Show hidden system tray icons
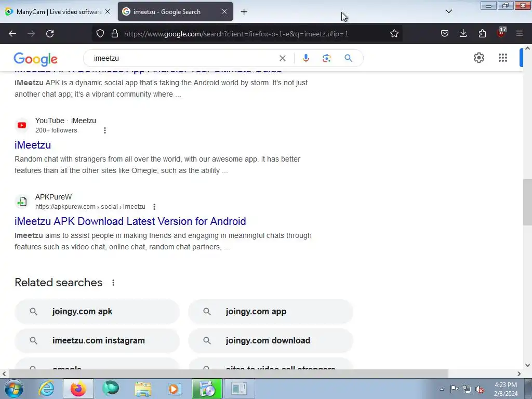 click(442, 389)
